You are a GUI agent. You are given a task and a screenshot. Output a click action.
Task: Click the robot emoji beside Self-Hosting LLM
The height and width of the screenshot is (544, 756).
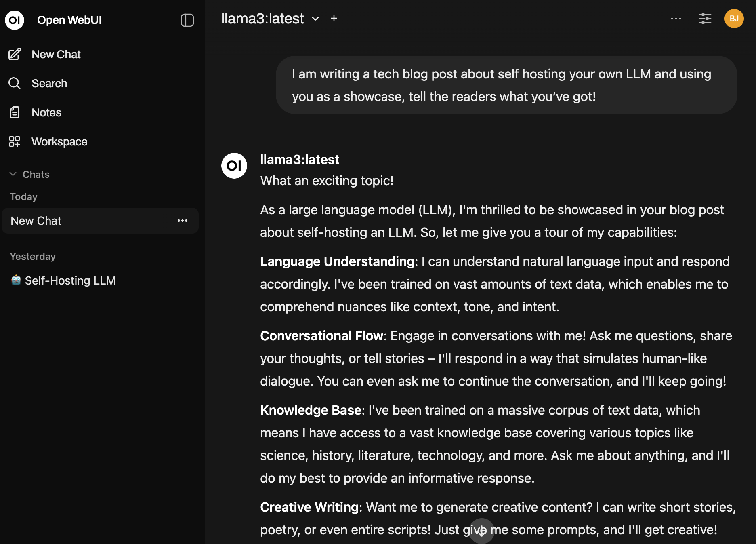coord(16,280)
